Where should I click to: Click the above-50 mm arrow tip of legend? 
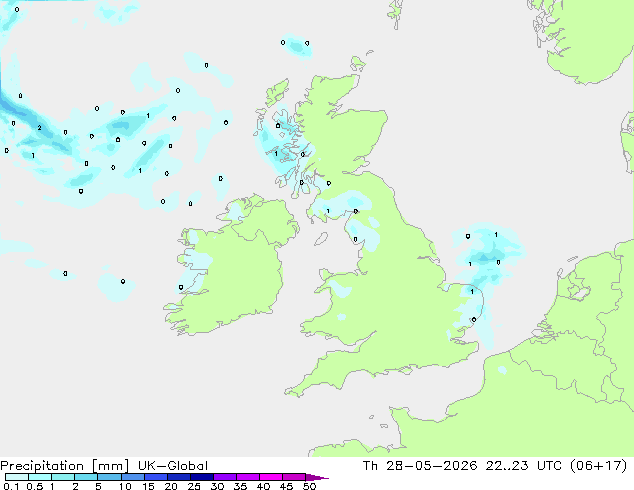click(x=317, y=477)
